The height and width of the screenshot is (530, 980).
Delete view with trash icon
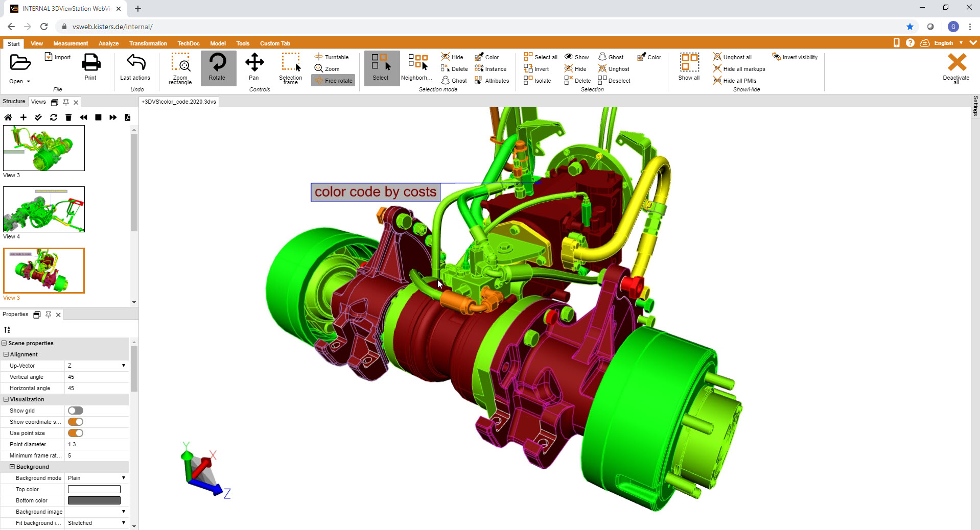(68, 117)
